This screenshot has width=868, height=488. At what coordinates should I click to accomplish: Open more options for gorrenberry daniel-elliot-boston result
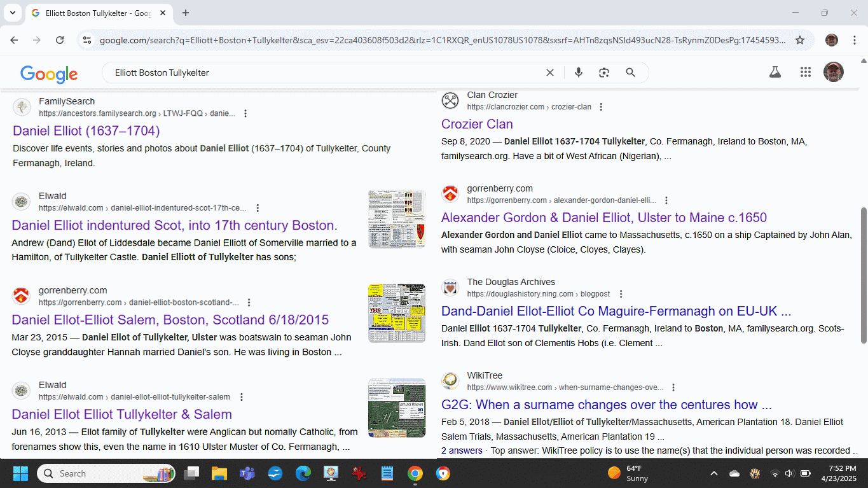(x=249, y=302)
